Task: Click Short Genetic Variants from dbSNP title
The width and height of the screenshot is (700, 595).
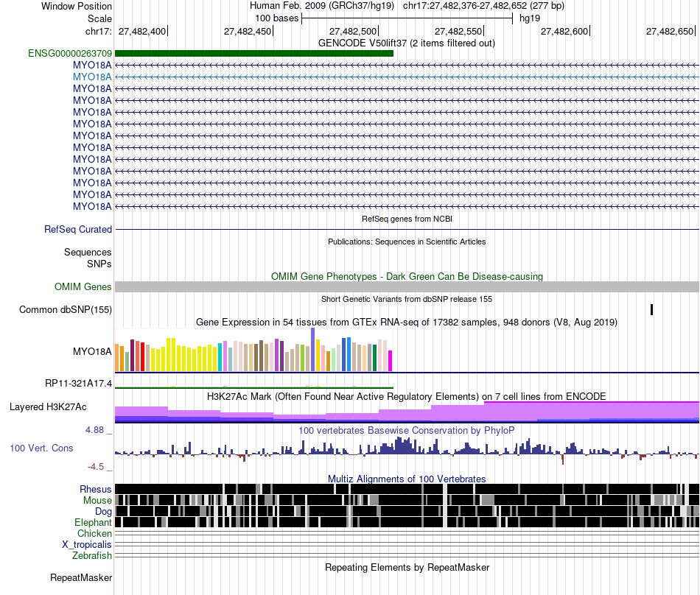Action: coord(407,299)
